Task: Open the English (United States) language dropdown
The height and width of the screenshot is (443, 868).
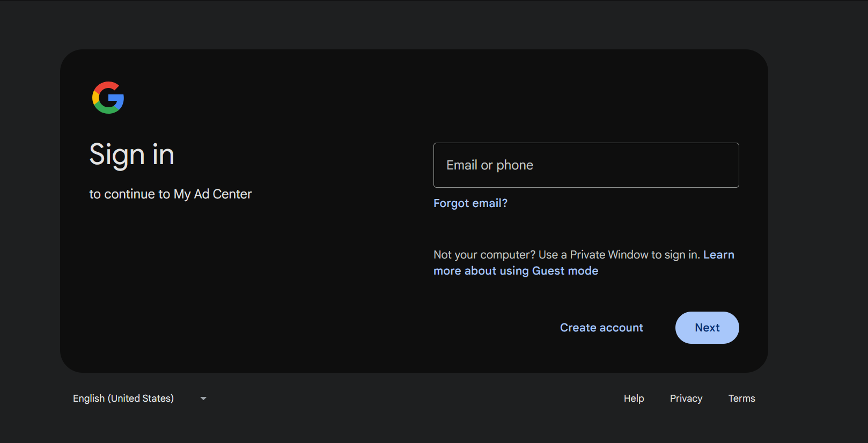Action: 139,398
